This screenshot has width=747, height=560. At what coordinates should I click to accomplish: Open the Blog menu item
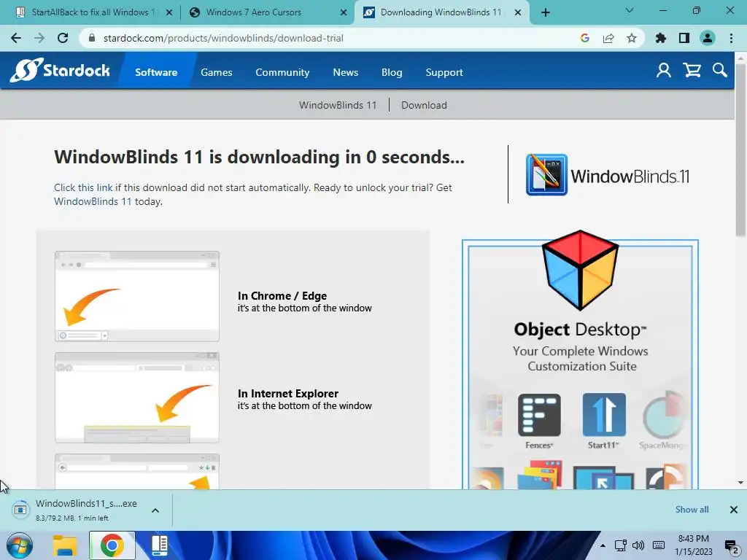pos(392,72)
